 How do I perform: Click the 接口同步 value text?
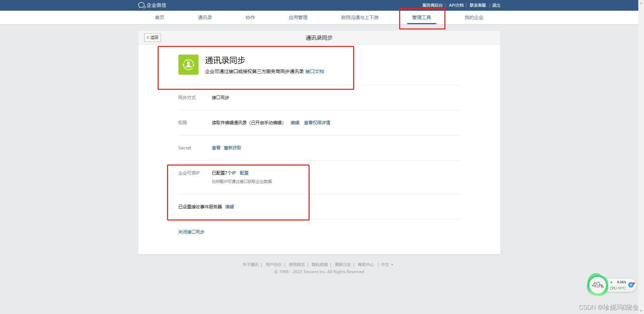click(x=220, y=98)
